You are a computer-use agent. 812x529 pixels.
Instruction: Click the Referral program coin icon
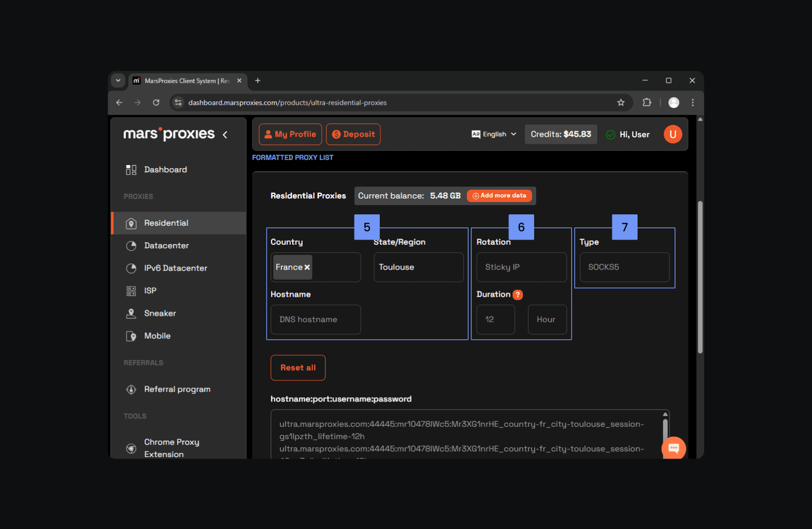point(131,390)
